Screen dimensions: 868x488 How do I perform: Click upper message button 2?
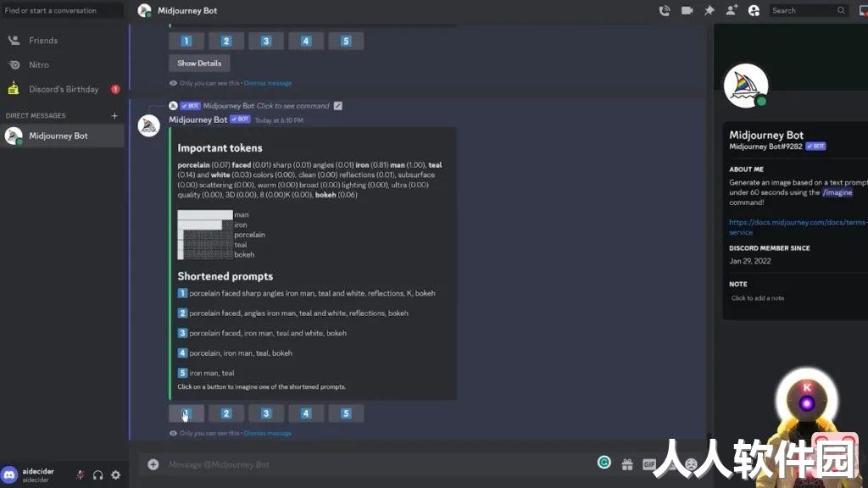point(226,41)
